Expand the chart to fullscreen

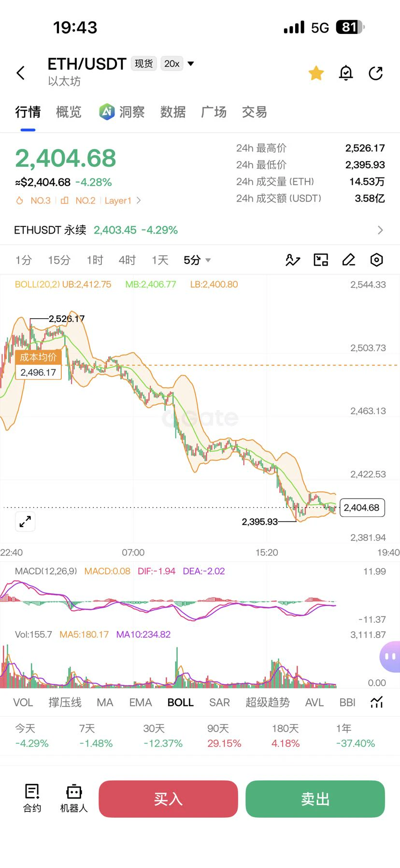tap(25, 521)
